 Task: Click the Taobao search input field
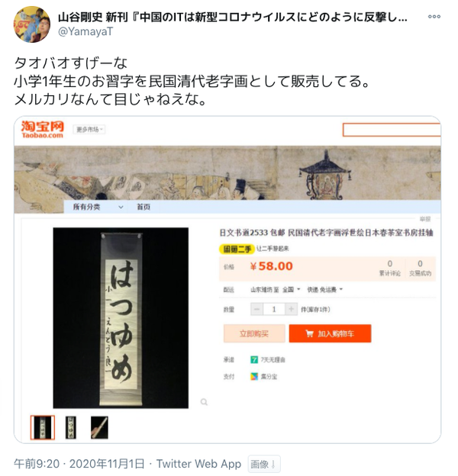pyautogui.click(x=392, y=130)
